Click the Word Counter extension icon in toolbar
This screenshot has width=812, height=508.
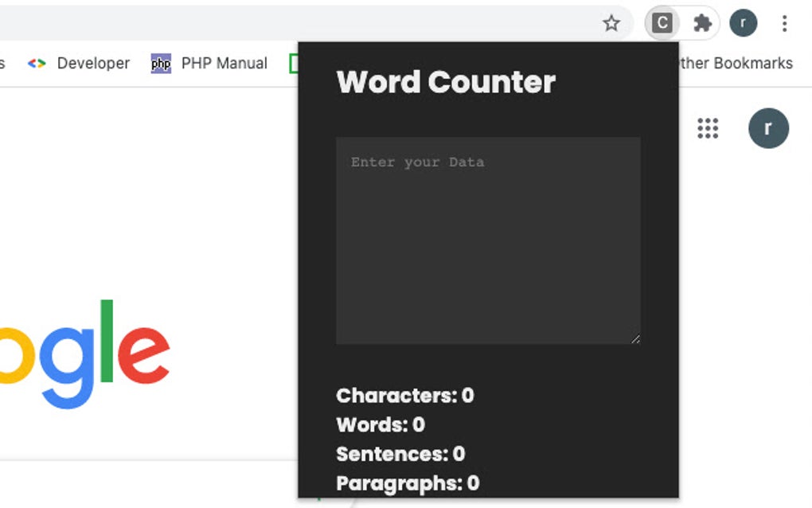(x=662, y=23)
